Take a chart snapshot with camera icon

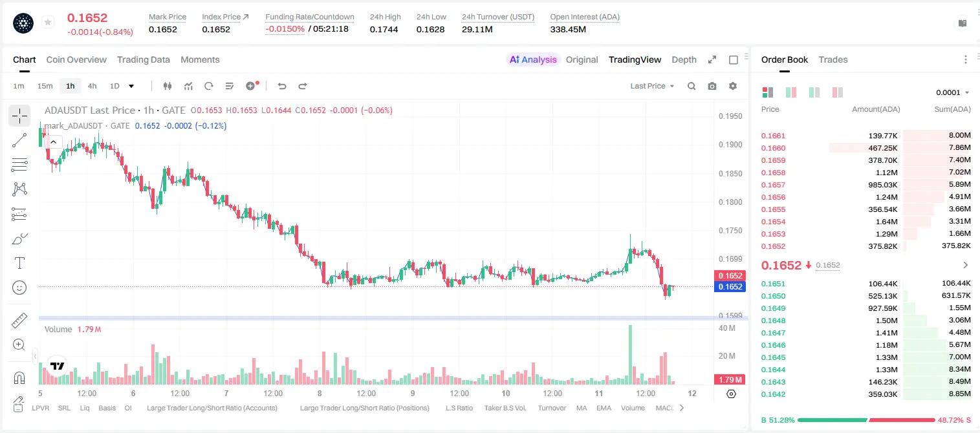712,86
